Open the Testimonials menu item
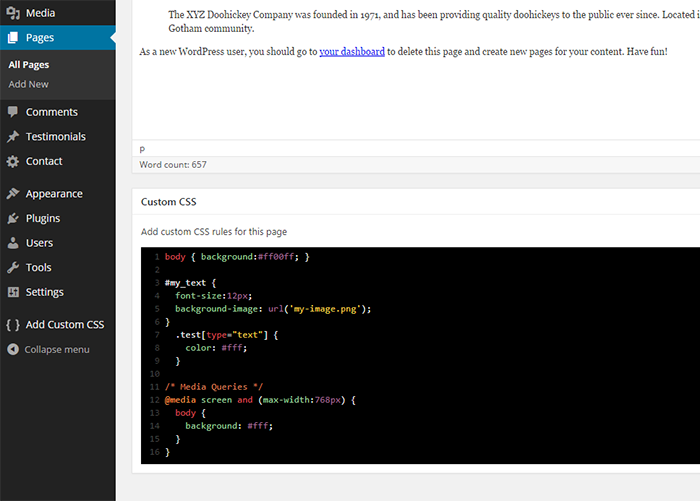Image resolution: width=700 pixels, height=501 pixels. [58, 137]
